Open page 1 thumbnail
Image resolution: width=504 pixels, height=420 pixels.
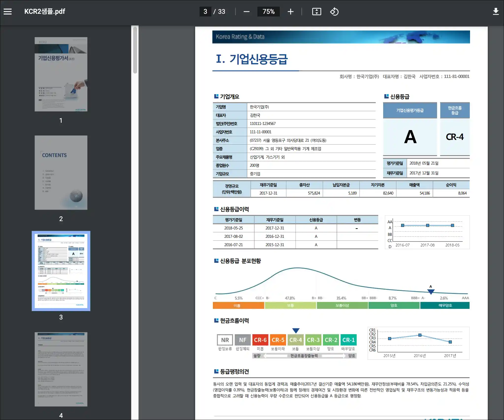click(61, 74)
